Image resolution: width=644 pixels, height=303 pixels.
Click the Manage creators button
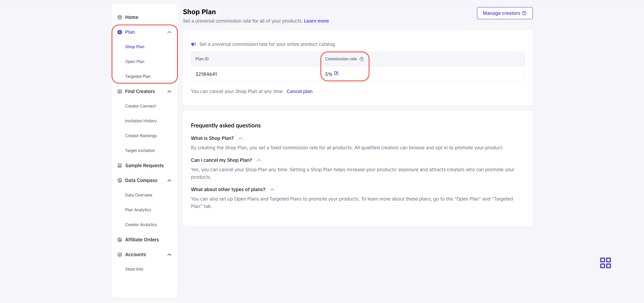click(504, 13)
